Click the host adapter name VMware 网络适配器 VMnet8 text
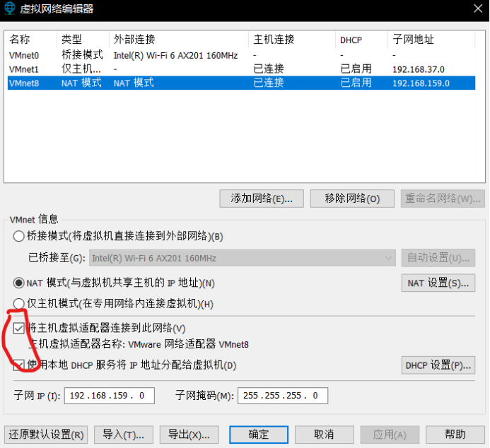 pyautogui.click(x=189, y=344)
